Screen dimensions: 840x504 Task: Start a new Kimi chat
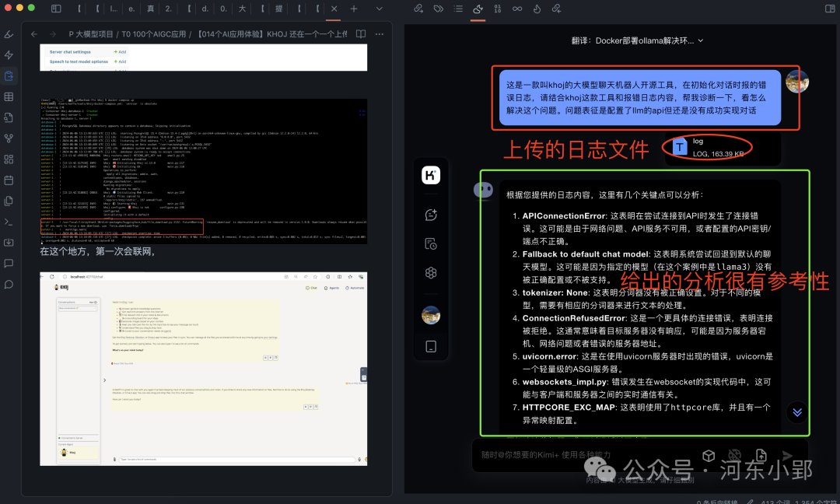431,215
